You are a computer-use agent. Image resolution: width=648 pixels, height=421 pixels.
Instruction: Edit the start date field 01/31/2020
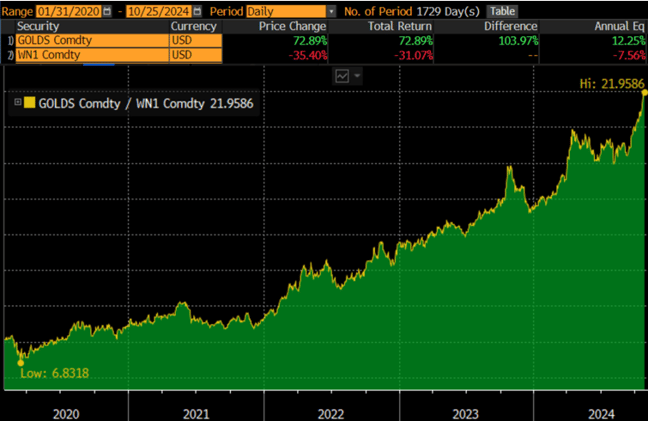point(68,11)
